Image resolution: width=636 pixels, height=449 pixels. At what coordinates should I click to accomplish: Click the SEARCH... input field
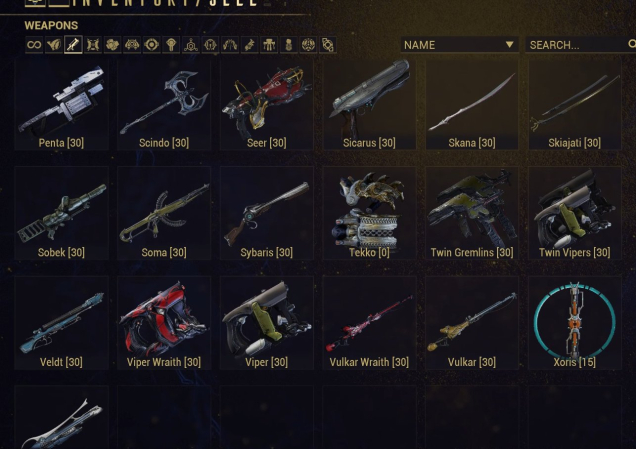(580, 45)
